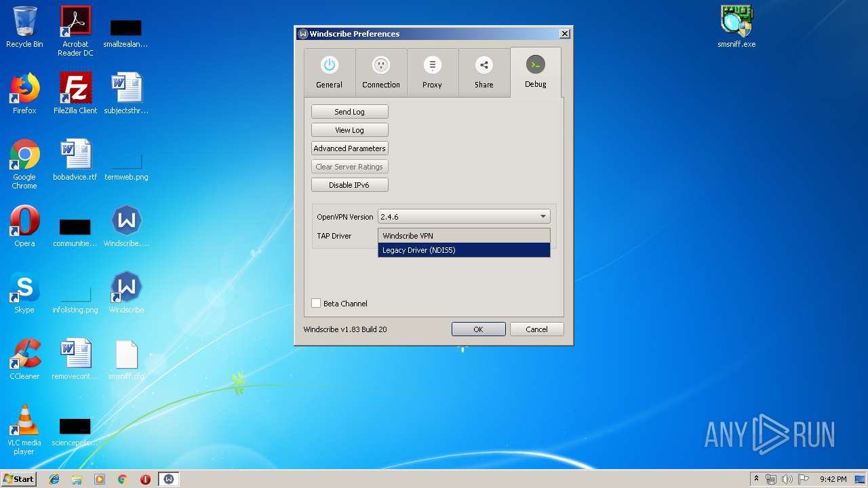The height and width of the screenshot is (488, 868).
Task: Open bobadvice.rtf document
Action: 75,160
